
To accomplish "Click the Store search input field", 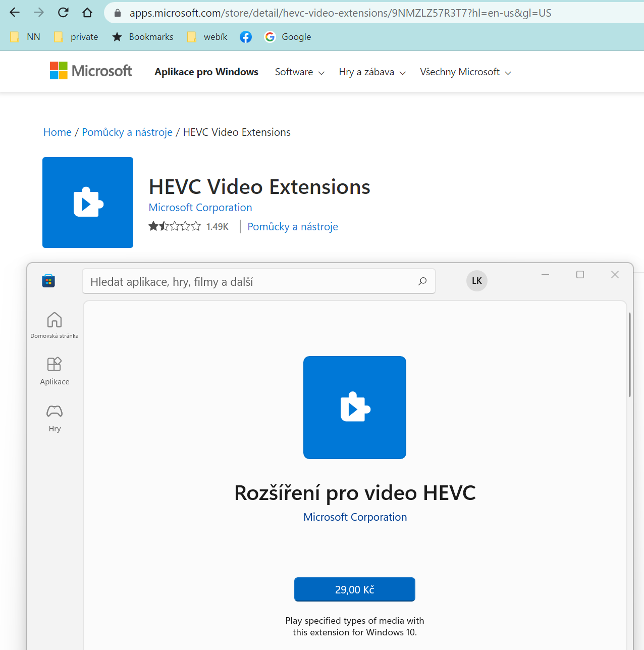I will tap(247, 282).
